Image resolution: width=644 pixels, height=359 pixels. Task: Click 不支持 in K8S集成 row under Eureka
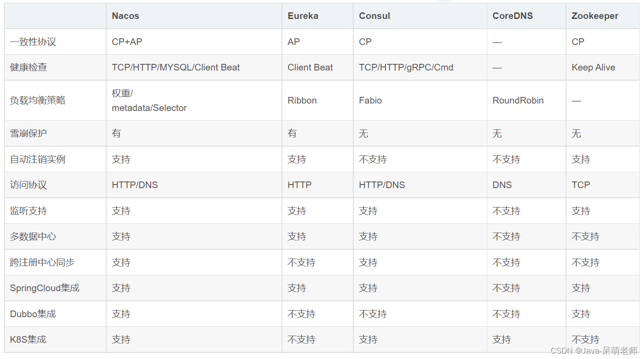point(301,340)
